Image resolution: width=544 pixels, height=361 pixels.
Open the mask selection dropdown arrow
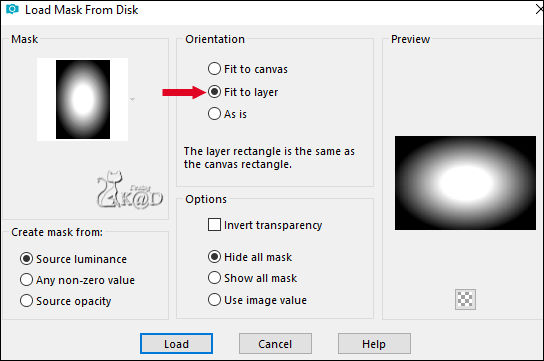132,100
